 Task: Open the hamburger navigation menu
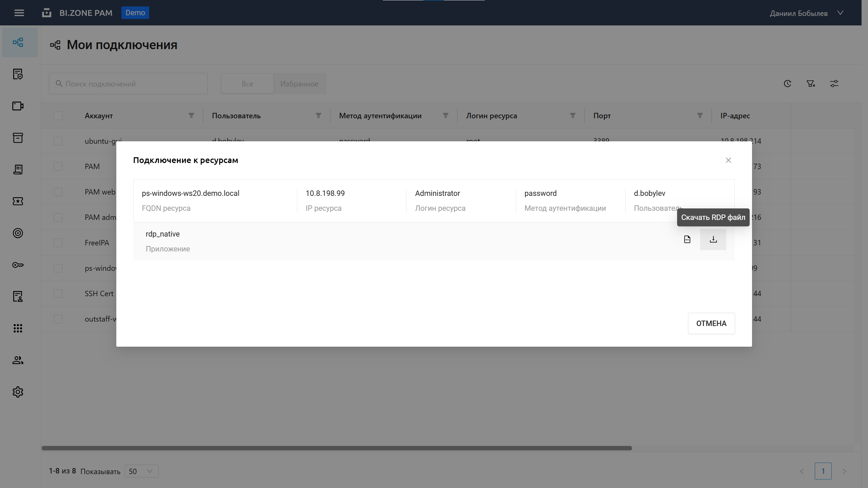point(19,13)
